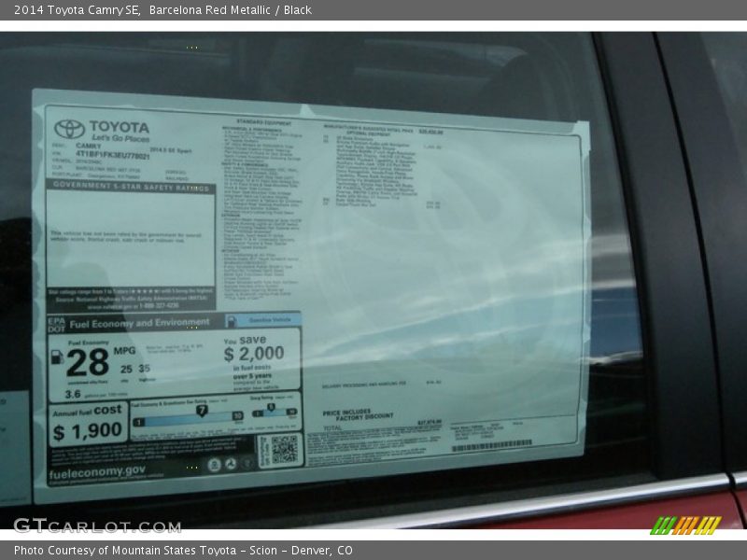Click the highway MPG value '35'
This screenshot has width=747, height=560.
point(145,369)
